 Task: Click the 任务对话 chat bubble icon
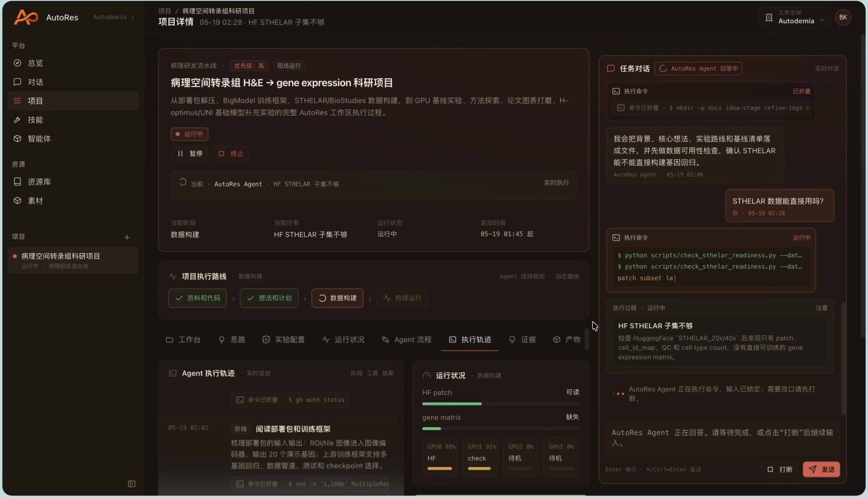[x=611, y=68]
